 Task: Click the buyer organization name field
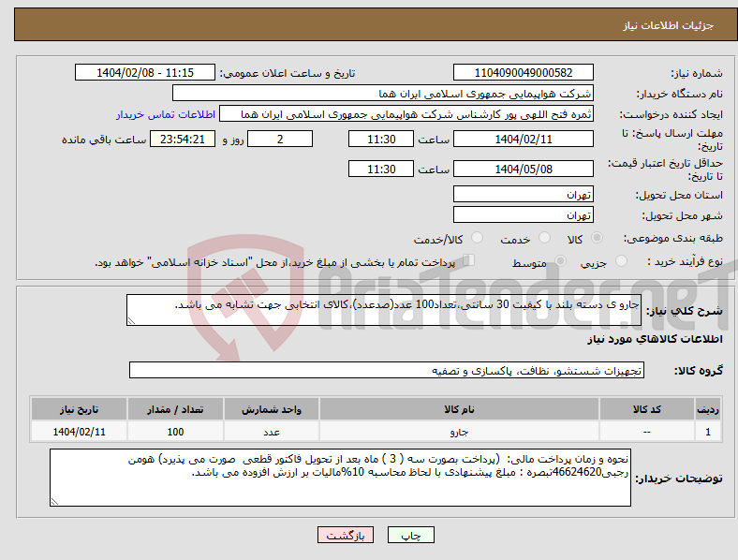[383, 93]
